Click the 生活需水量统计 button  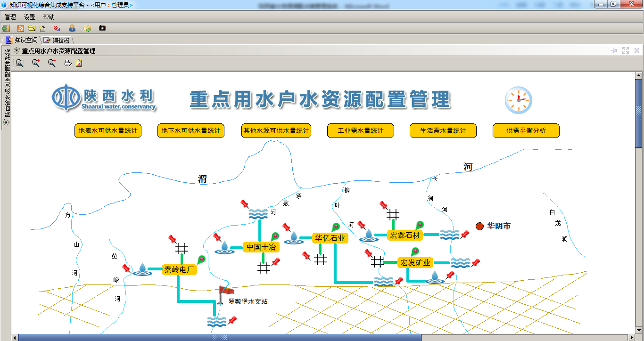point(443,131)
